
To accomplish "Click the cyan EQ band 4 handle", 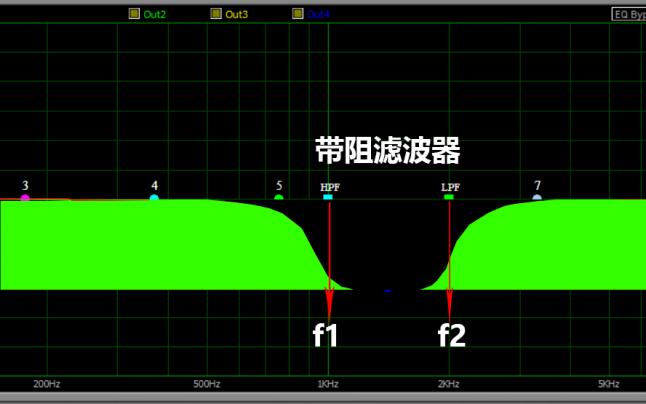I will click(154, 198).
